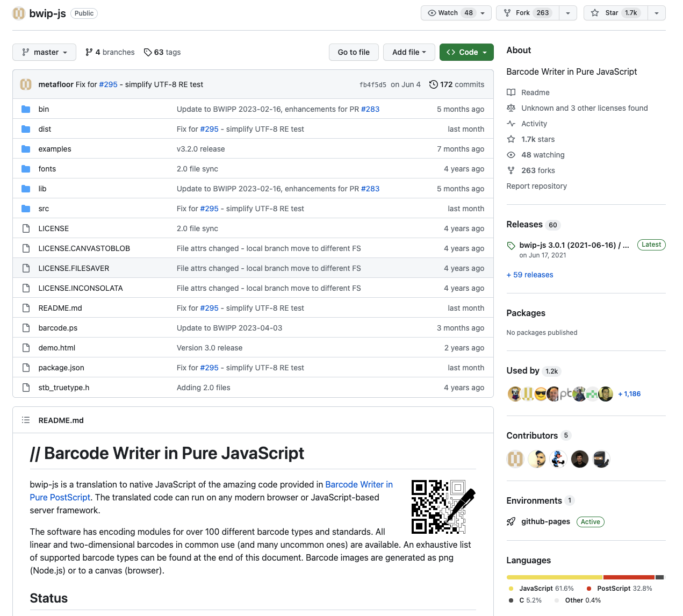Open Activity via the pulse icon

(511, 124)
